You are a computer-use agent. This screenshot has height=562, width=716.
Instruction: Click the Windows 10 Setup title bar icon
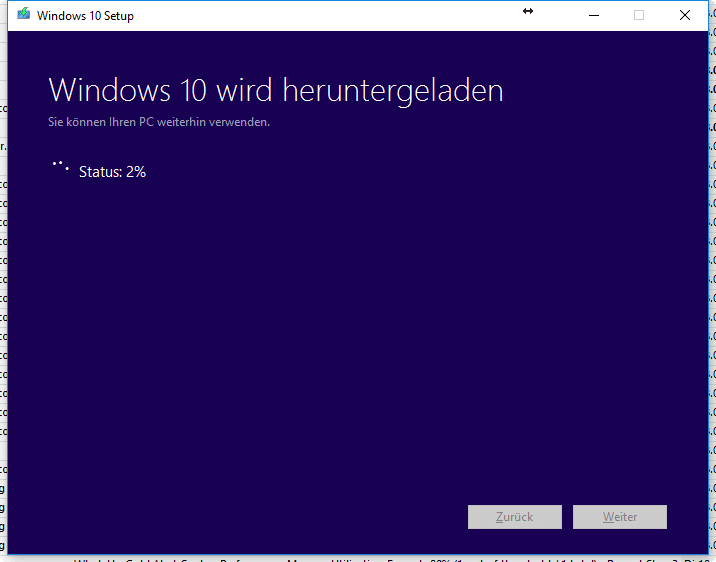[x=23, y=15]
